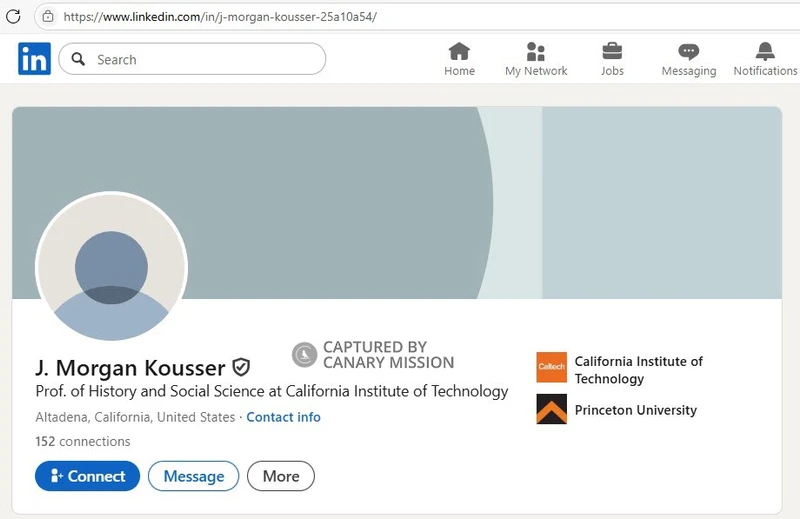Open the Notifications bell
This screenshot has height=519, width=800.
(765, 59)
